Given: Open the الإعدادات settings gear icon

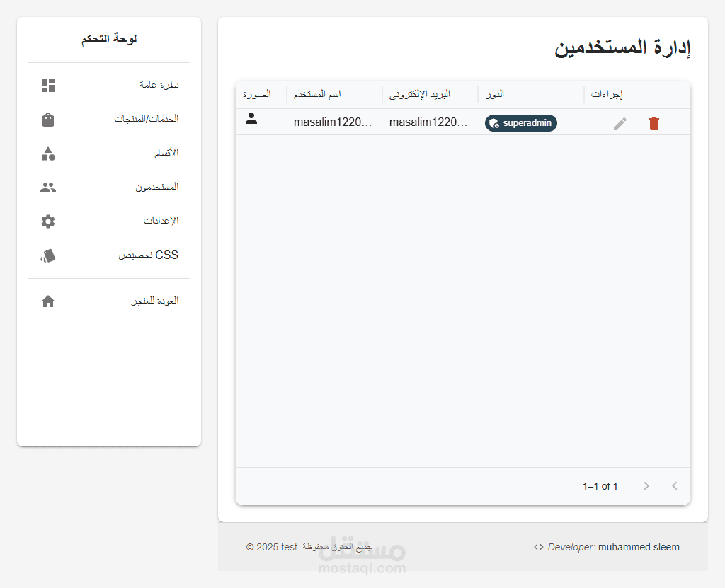Looking at the screenshot, I should click(x=47, y=221).
